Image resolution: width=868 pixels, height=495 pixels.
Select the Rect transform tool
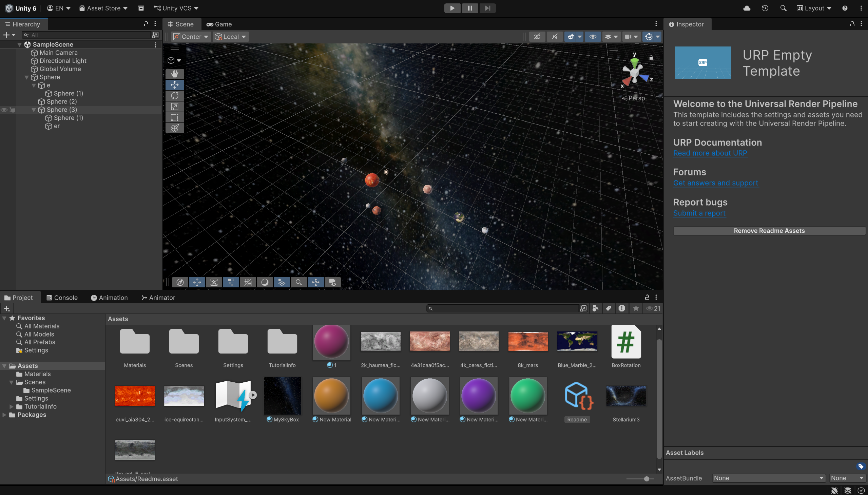click(175, 117)
